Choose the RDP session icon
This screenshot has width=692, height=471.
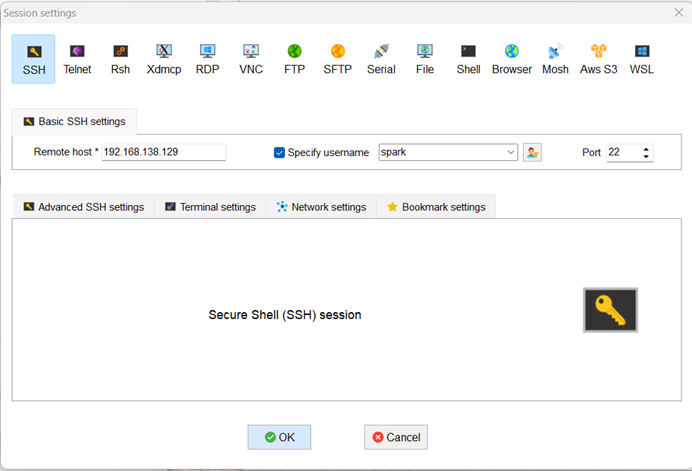pyautogui.click(x=207, y=59)
